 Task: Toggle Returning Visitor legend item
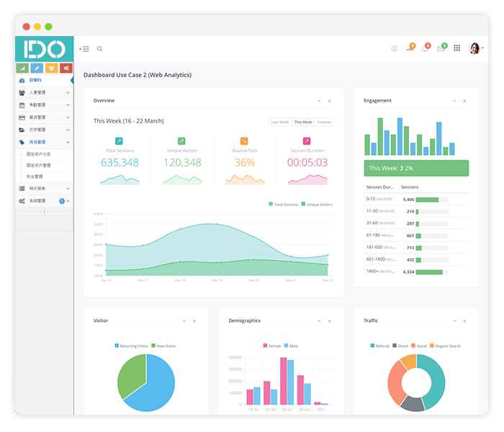132,346
